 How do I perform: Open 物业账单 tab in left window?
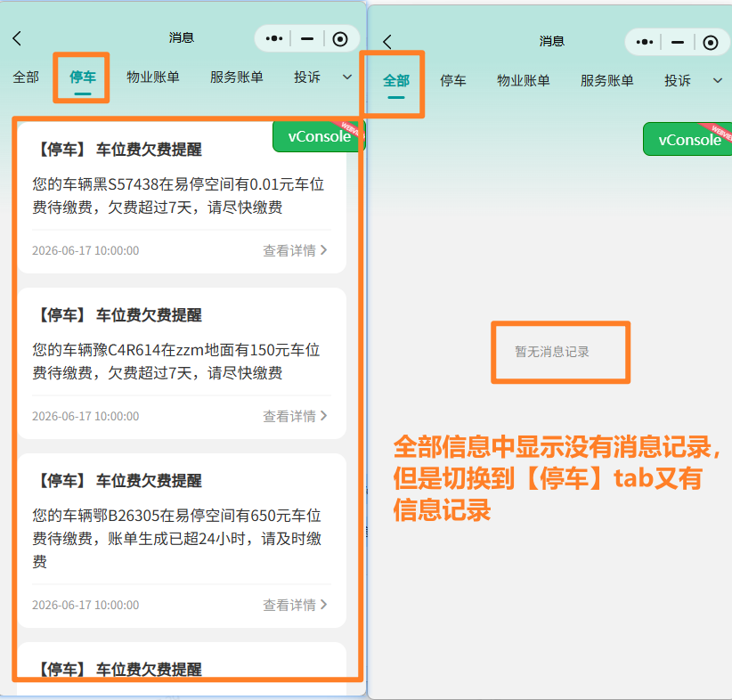point(153,77)
